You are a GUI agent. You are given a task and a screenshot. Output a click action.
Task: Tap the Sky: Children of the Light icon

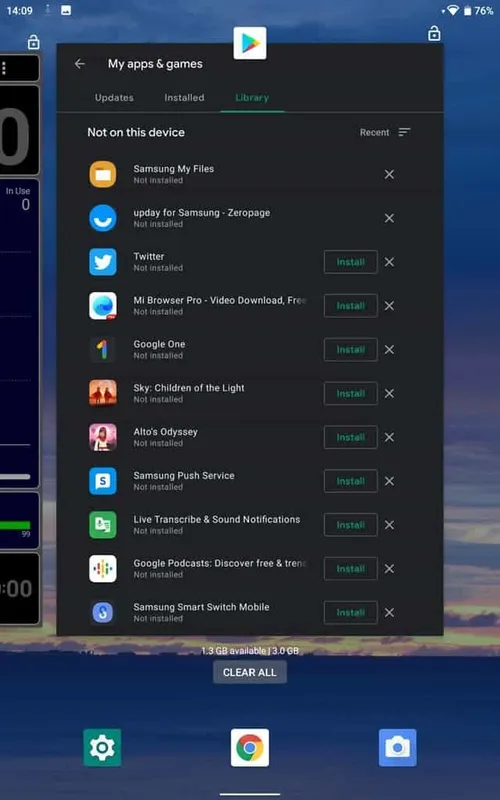point(103,393)
